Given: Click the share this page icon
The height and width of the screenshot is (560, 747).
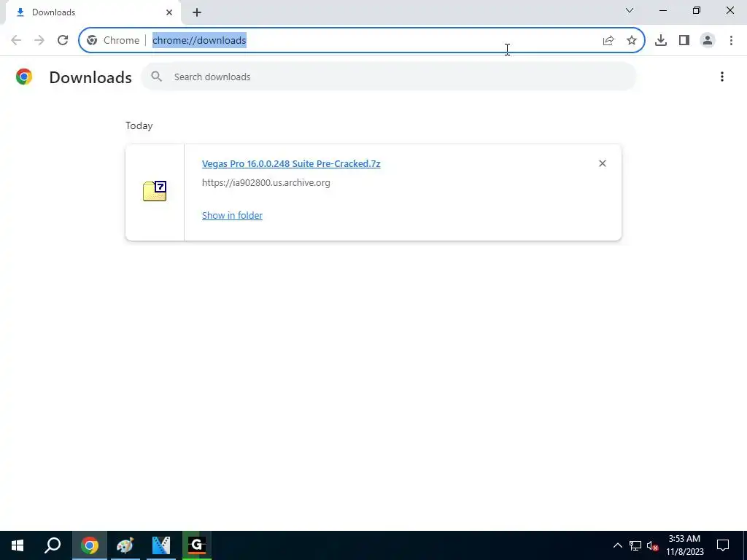Looking at the screenshot, I should pos(608,41).
